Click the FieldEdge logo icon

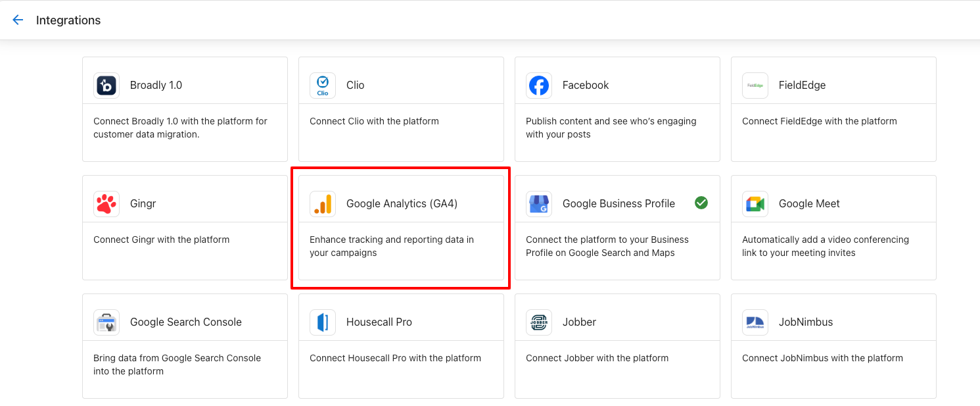click(755, 86)
